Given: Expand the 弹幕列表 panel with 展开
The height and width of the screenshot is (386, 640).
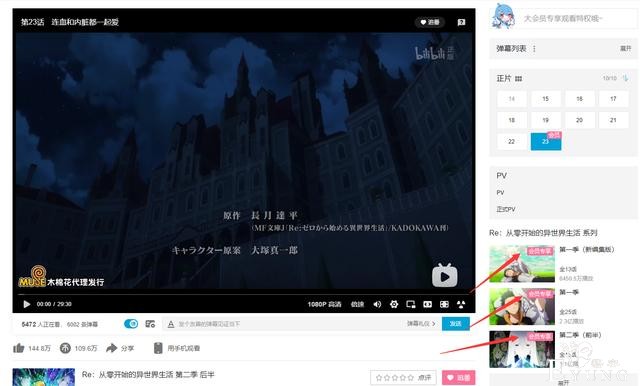Looking at the screenshot, I should pyautogui.click(x=626, y=49).
